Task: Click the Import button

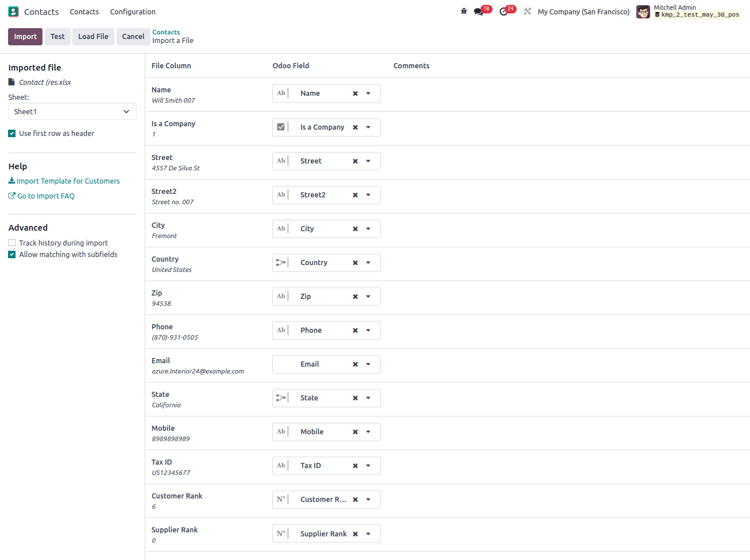Action: 25,36
